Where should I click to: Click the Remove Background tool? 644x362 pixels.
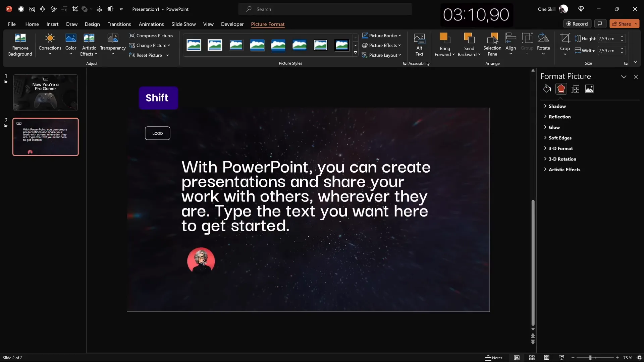coord(20,45)
